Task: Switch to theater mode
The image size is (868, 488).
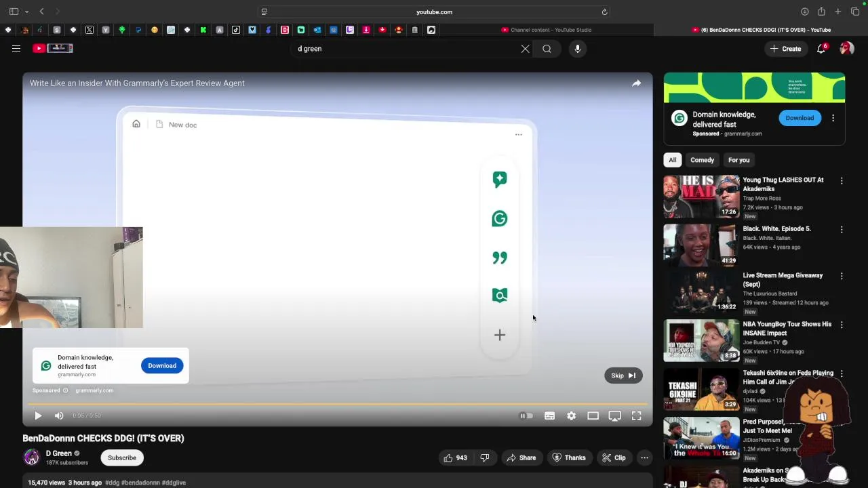Action: tap(593, 415)
